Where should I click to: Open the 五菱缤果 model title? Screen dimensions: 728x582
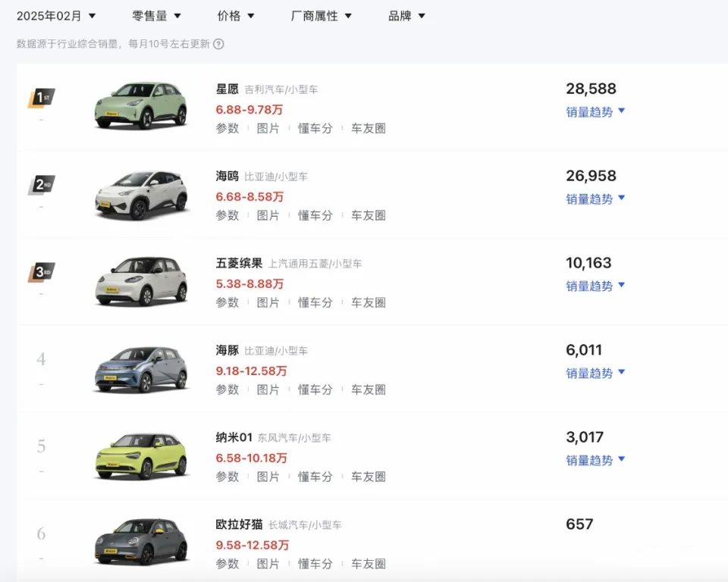point(239,264)
